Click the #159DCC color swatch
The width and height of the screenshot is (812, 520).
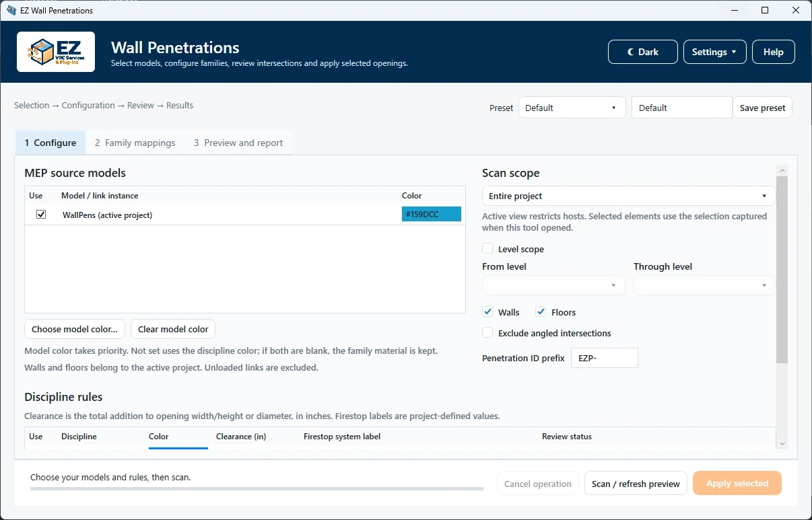[x=432, y=214]
